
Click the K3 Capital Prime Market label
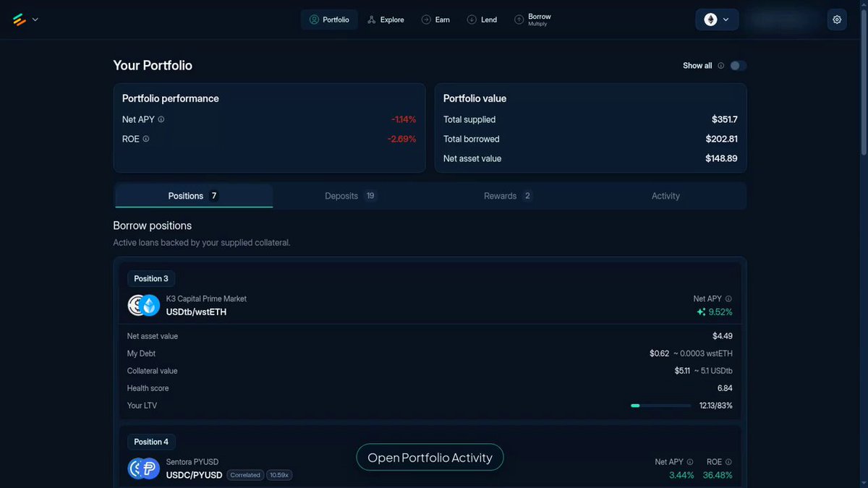coord(206,299)
